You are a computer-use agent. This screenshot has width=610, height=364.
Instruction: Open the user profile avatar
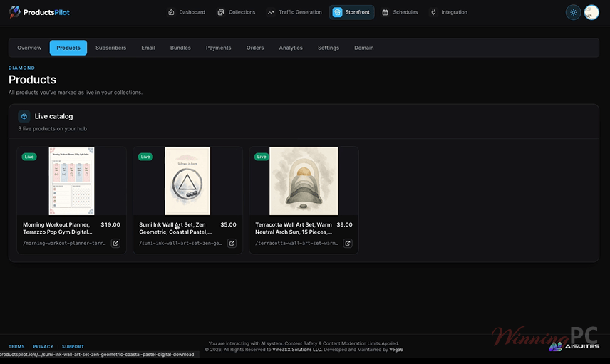pos(591,12)
